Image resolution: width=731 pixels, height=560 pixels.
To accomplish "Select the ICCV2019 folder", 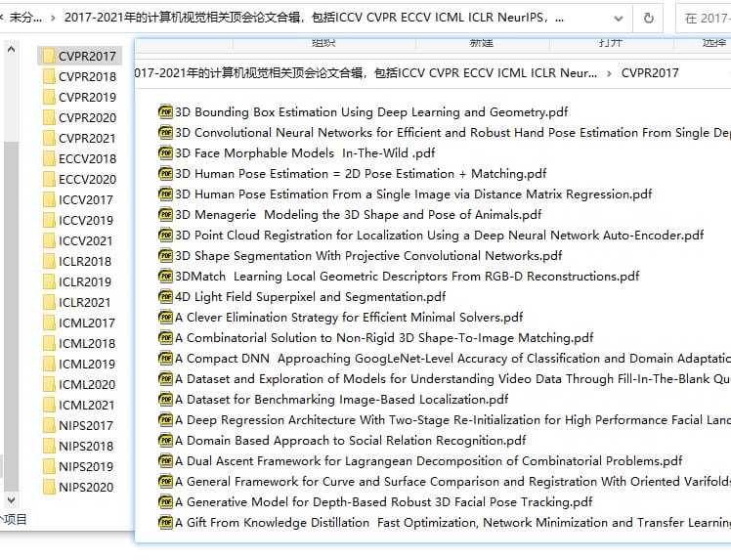I will (79, 220).
